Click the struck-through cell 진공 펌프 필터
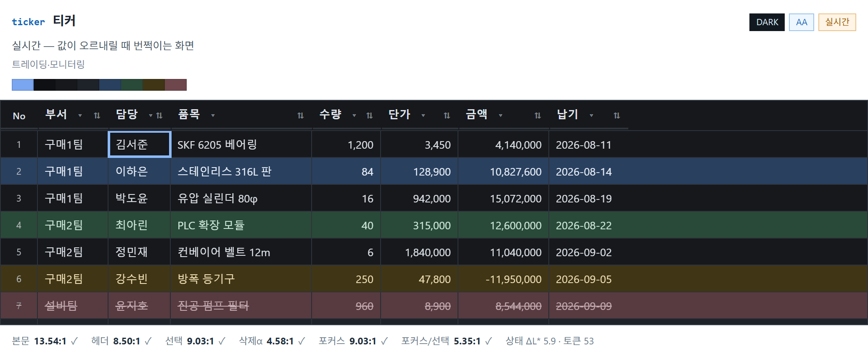 coord(241,306)
